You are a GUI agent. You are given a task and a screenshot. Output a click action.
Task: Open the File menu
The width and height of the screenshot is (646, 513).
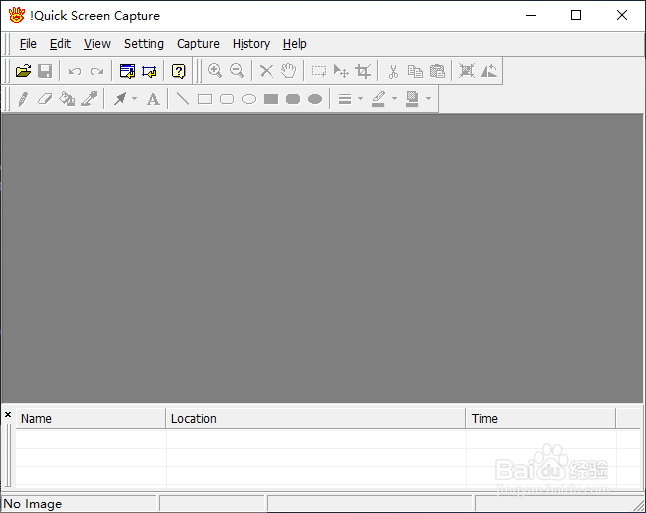[x=28, y=44]
